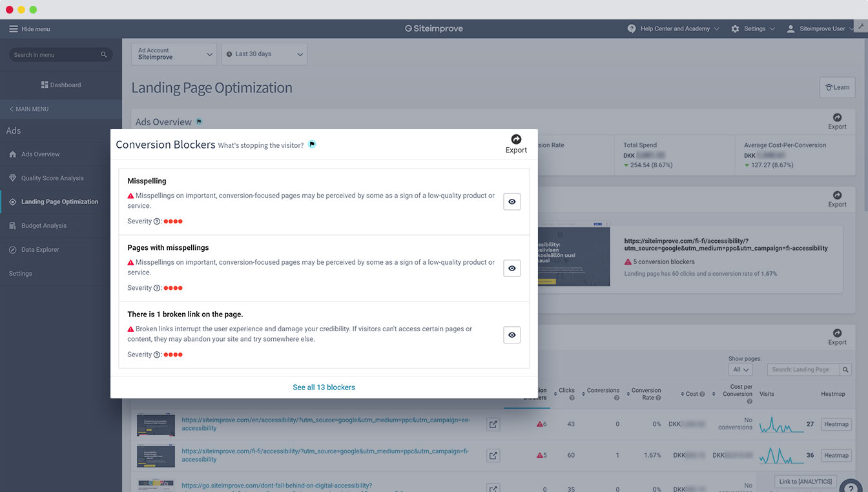This screenshot has height=492, width=868.
Task: Toggle eye icon for Misspelling blocker
Action: 512,201
